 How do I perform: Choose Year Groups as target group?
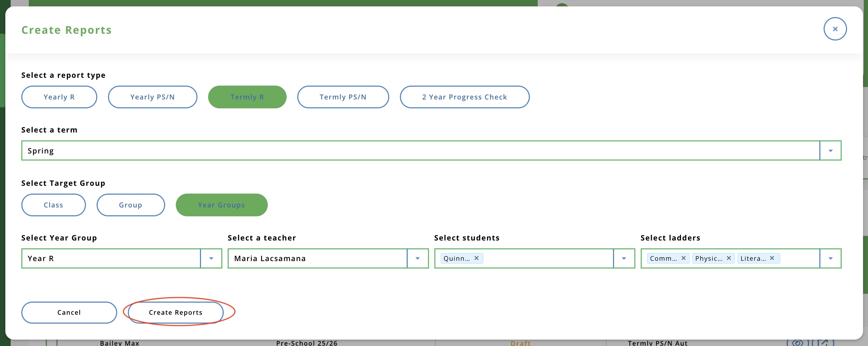221,205
